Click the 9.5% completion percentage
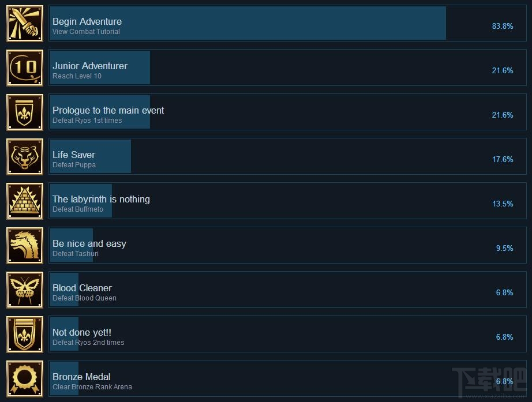 click(x=504, y=249)
